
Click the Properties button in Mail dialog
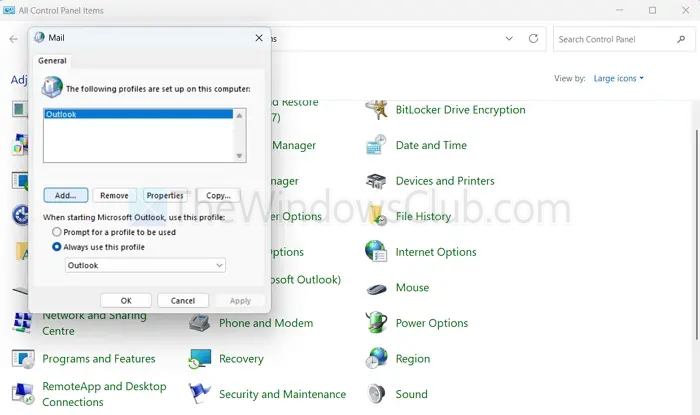(x=165, y=195)
